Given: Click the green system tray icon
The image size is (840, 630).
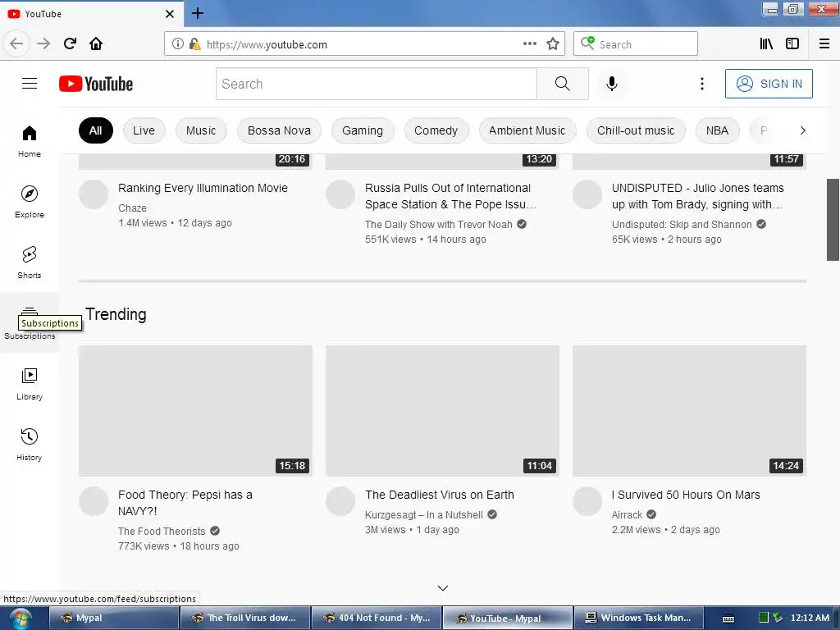Looking at the screenshot, I should pyautogui.click(x=764, y=618).
